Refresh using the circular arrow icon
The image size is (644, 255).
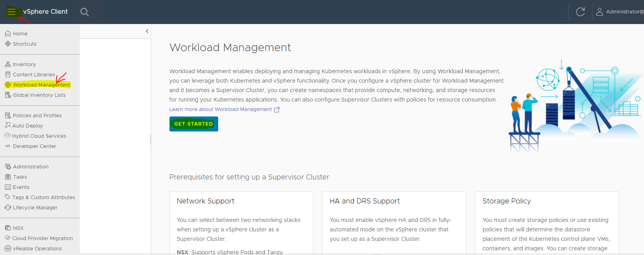tap(580, 12)
